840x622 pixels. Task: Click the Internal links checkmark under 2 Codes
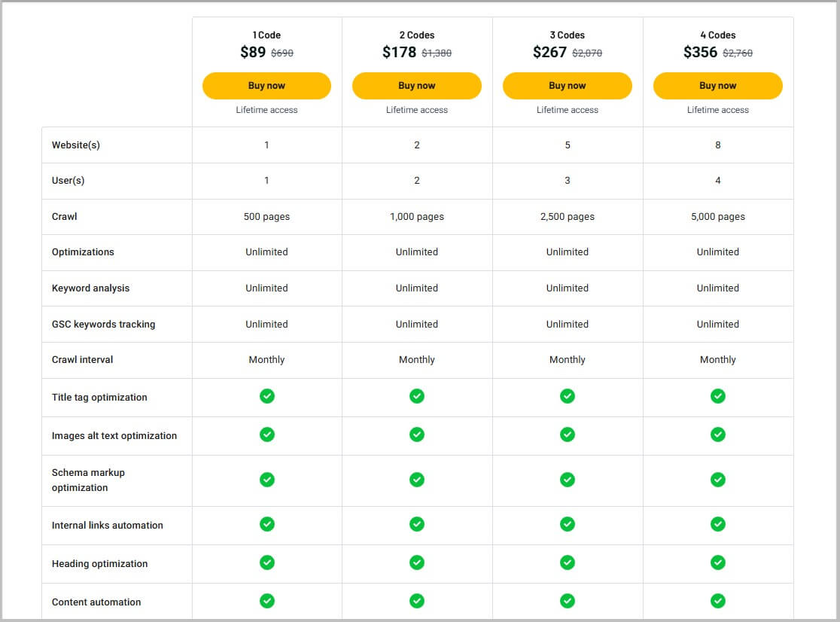point(417,525)
